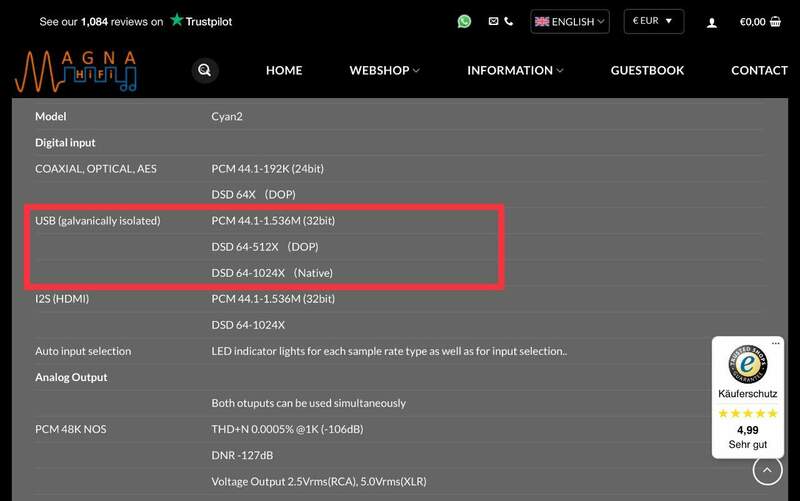Open the Trusted Shops widget three-dot menu

click(x=774, y=344)
